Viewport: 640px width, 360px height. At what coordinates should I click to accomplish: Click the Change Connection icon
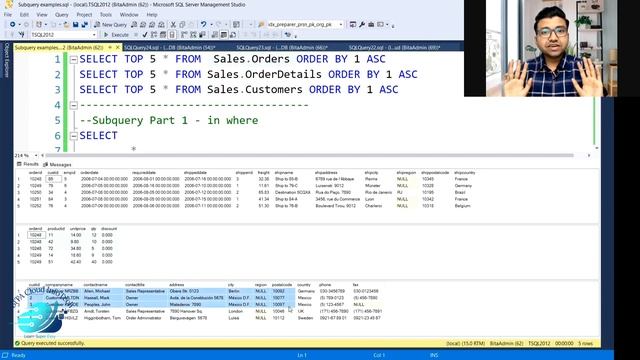[21, 35]
